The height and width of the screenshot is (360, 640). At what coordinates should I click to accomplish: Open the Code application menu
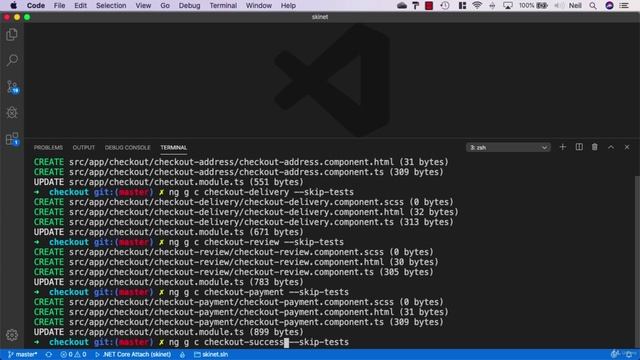[x=36, y=6]
